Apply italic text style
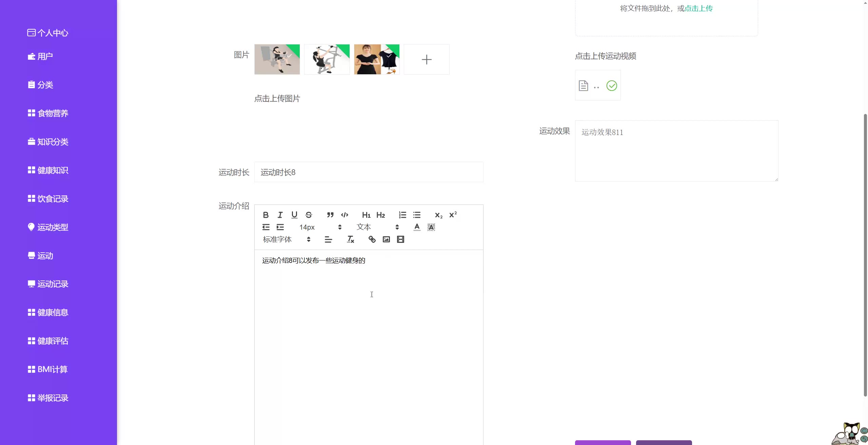The width and height of the screenshot is (868, 445). (280, 215)
